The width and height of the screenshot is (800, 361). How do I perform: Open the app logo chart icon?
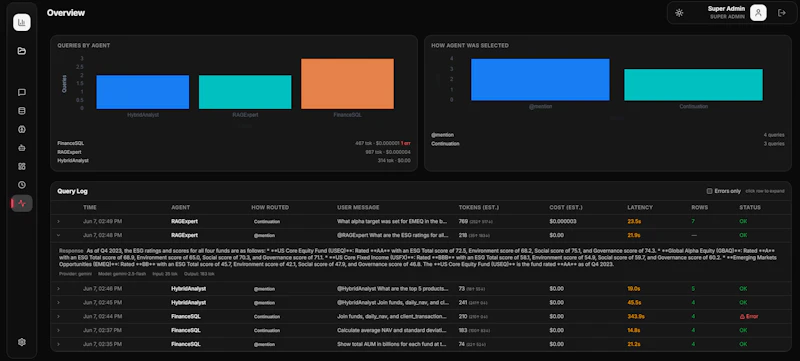coord(21,22)
